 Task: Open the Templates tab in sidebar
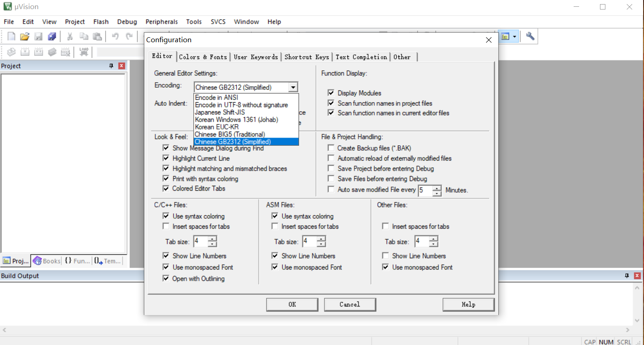pyautogui.click(x=108, y=261)
